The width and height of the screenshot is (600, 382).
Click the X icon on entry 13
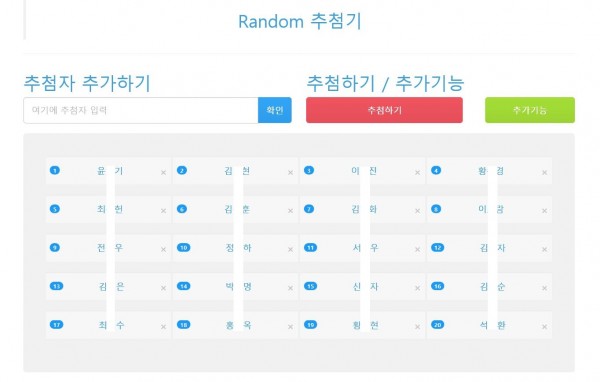tap(163, 288)
